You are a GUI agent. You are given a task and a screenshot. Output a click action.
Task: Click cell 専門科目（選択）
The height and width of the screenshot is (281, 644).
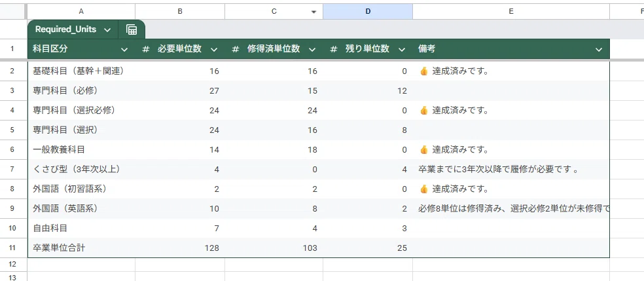tap(81, 130)
